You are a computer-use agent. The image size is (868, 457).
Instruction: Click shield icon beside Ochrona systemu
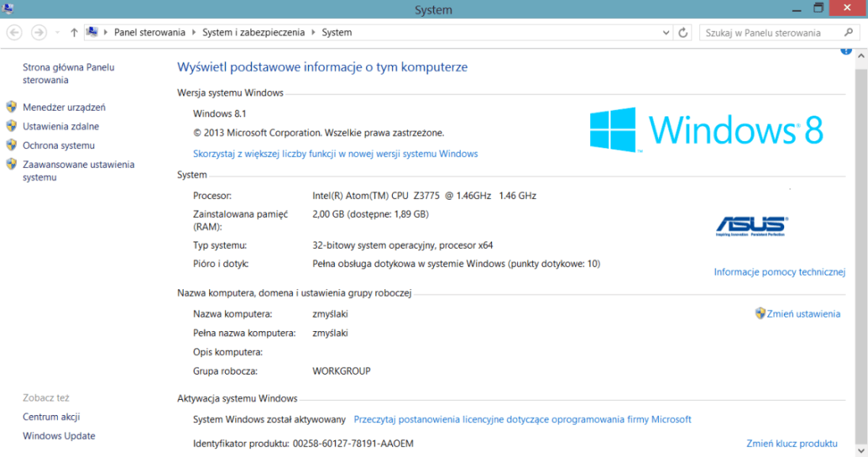(x=11, y=145)
